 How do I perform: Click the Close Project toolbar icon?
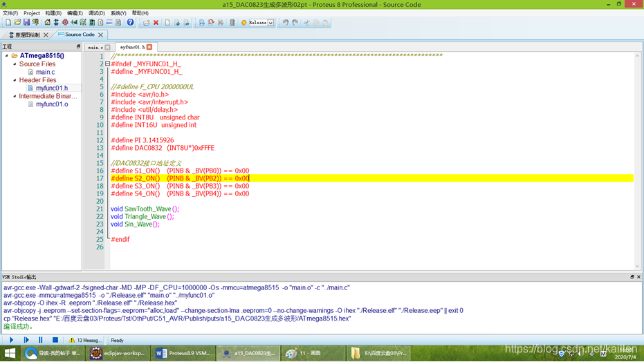36,23
